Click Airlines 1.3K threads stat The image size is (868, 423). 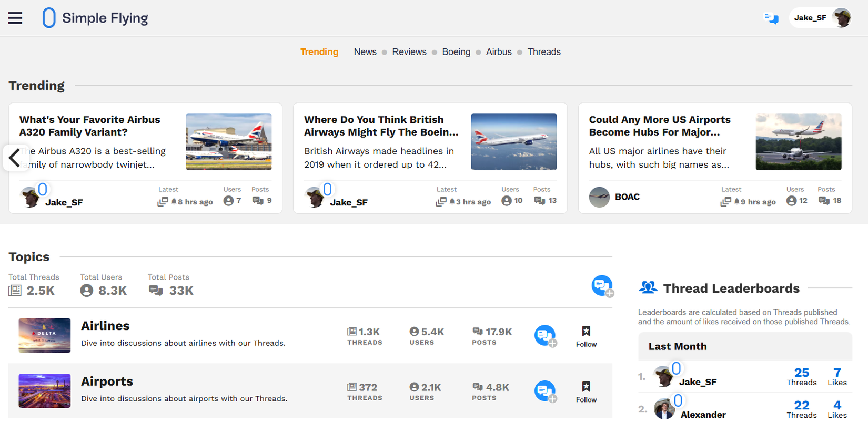pos(365,336)
